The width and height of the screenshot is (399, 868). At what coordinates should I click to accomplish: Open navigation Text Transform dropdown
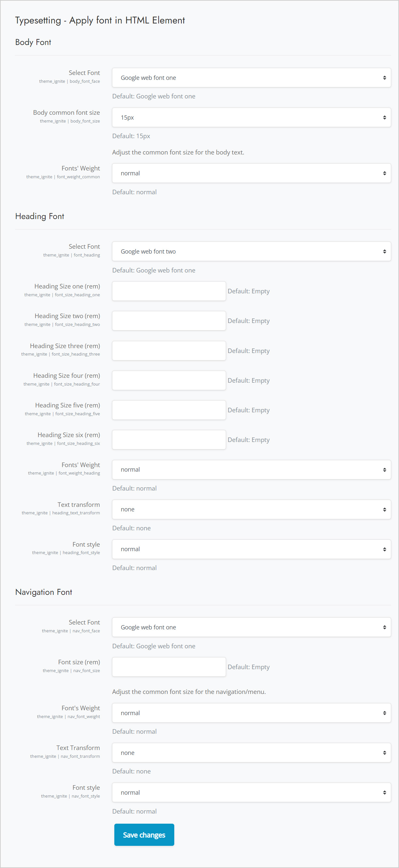click(251, 753)
